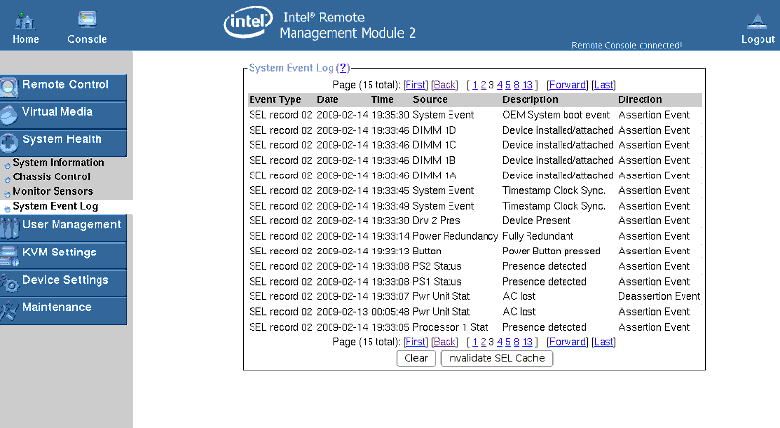Click the 'DIMM 1C' source cell
780x428 pixels.
[434, 145]
